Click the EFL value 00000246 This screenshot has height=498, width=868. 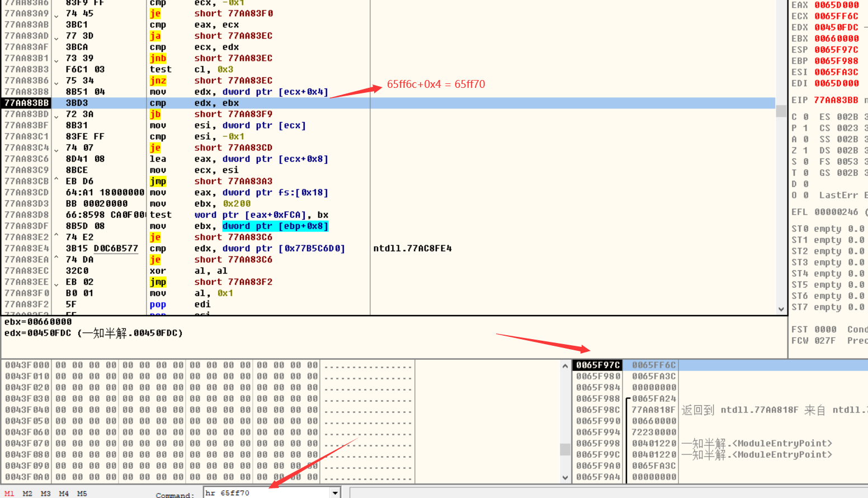[x=837, y=212]
